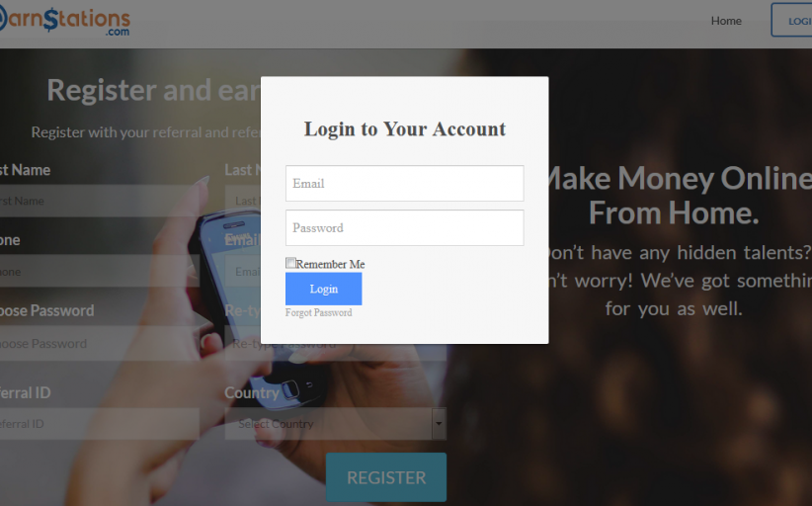This screenshot has height=506, width=812.
Task: Click the blue Login button
Action: click(x=324, y=289)
